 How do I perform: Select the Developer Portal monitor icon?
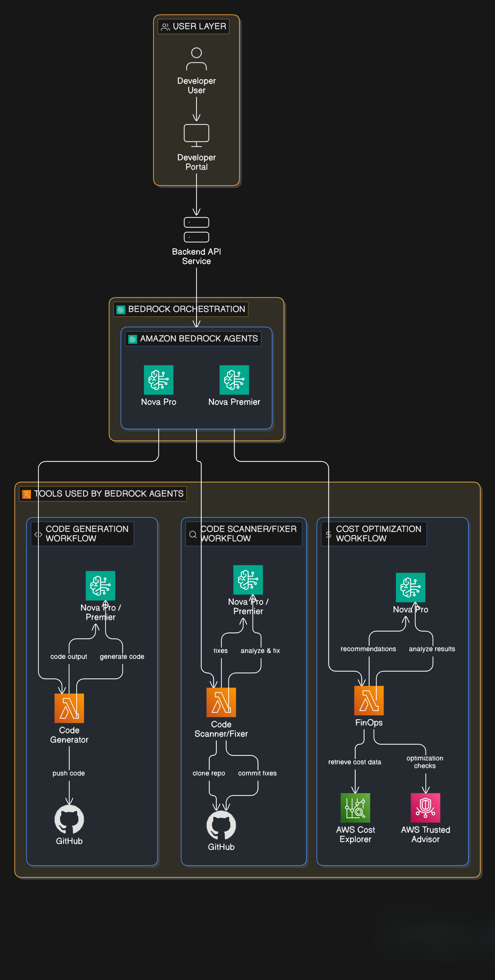[x=196, y=135]
